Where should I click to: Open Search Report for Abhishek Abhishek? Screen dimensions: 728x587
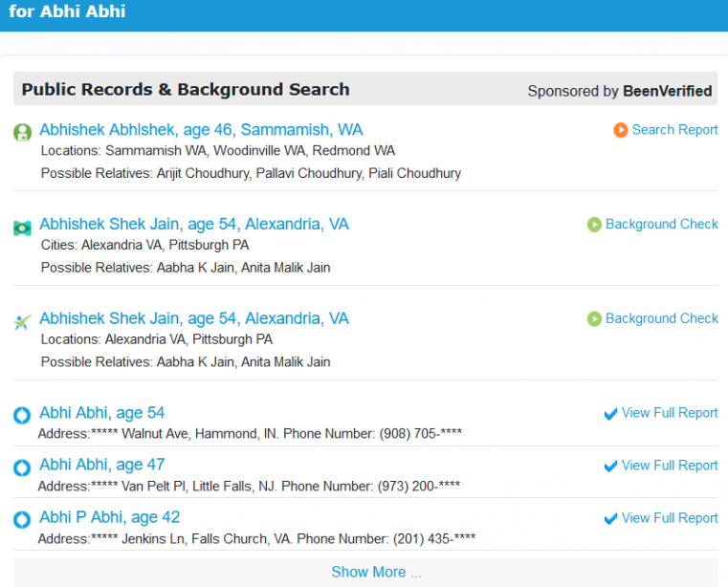(674, 130)
